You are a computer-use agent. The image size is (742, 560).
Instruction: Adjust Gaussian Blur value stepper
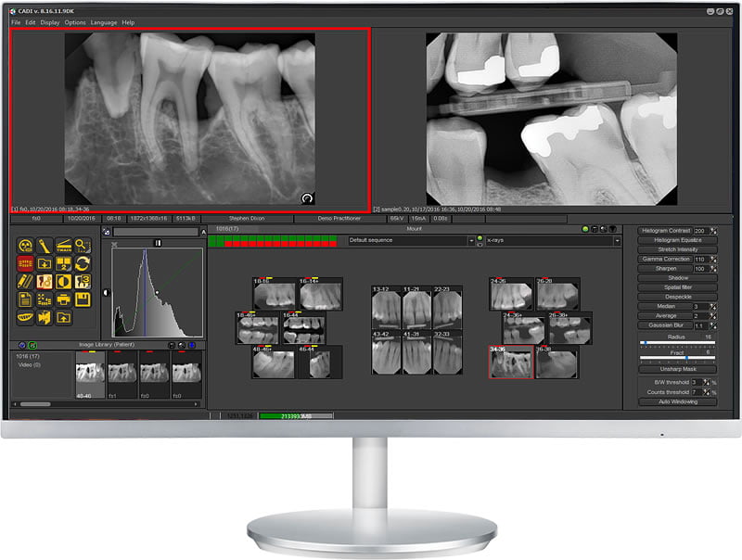point(713,325)
